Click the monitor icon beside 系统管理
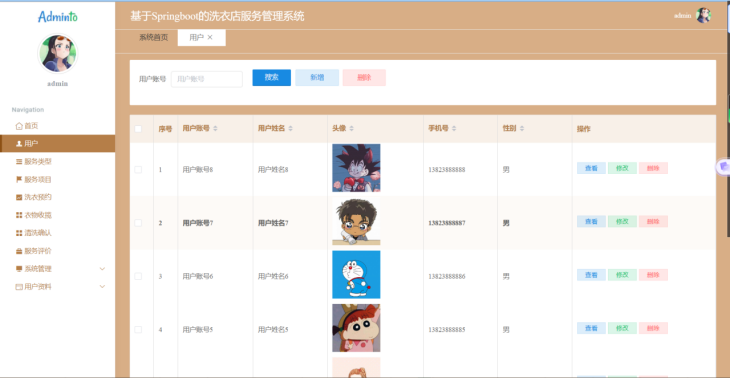Image resolution: width=731 pixels, height=379 pixels. point(19,269)
